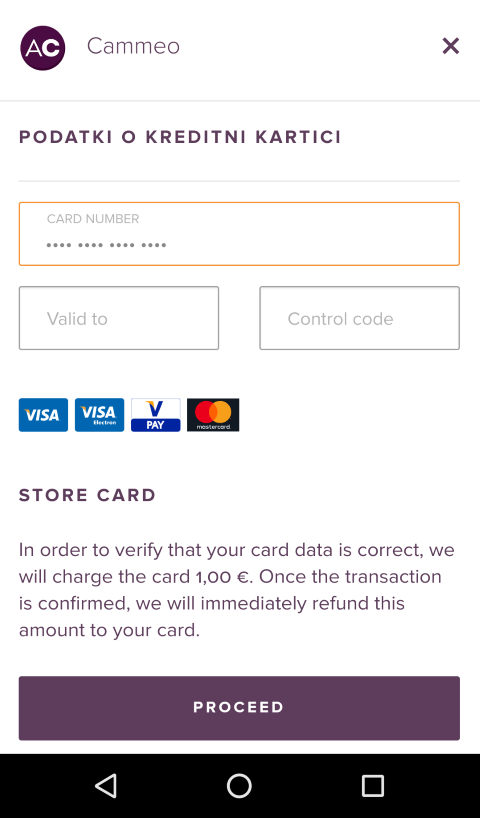The width and height of the screenshot is (480, 818).
Task: Tap the divider line under the heading
Action: (x=239, y=181)
